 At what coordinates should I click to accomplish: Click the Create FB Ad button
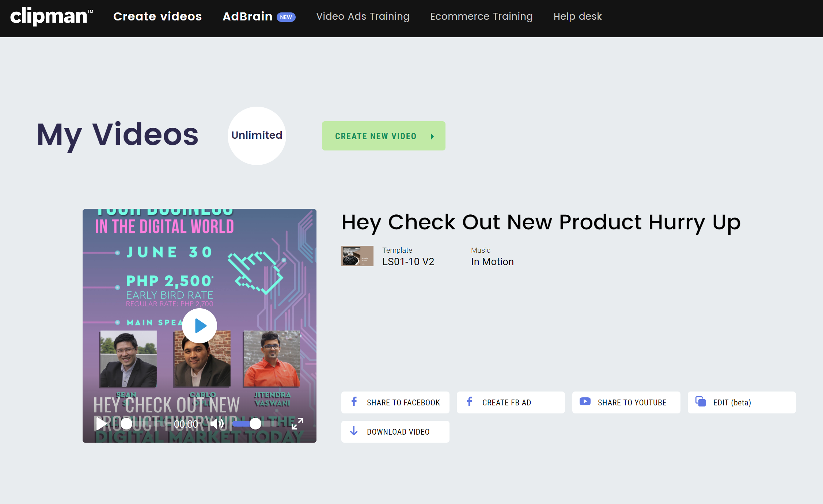coord(511,402)
